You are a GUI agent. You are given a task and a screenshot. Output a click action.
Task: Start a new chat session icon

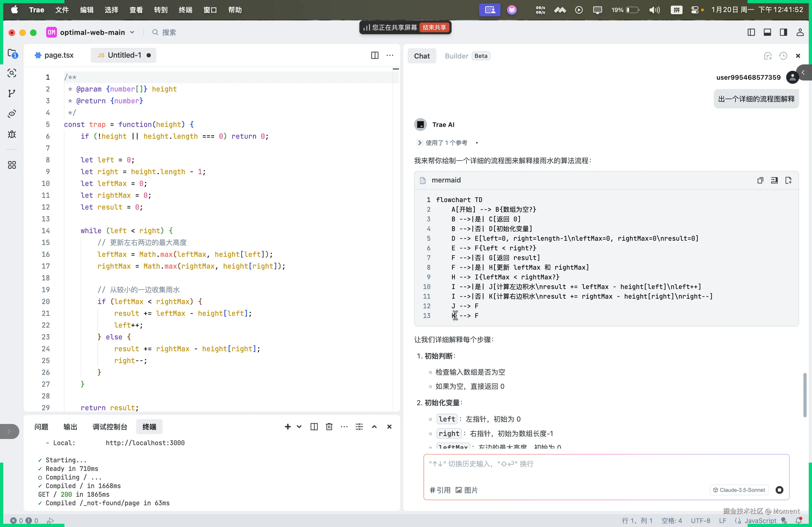(768, 56)
